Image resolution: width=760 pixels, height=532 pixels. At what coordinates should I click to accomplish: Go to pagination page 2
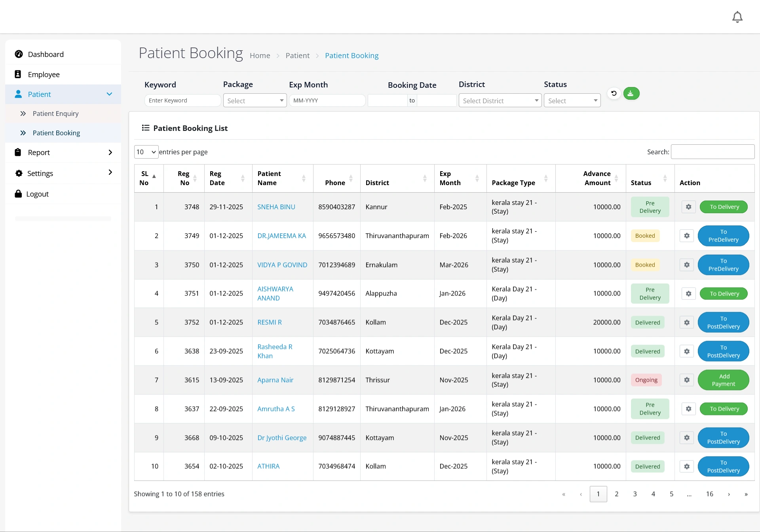tap(616, 494)
